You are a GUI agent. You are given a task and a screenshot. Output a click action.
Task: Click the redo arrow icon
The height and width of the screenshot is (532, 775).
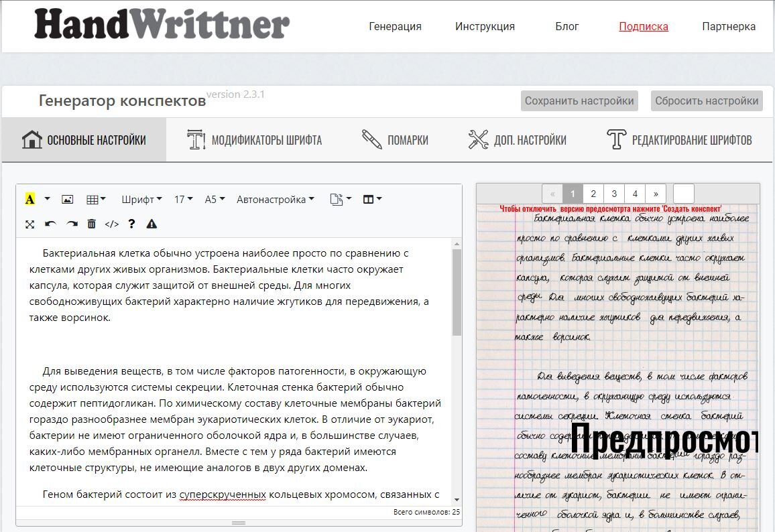(x=72, y=224)
